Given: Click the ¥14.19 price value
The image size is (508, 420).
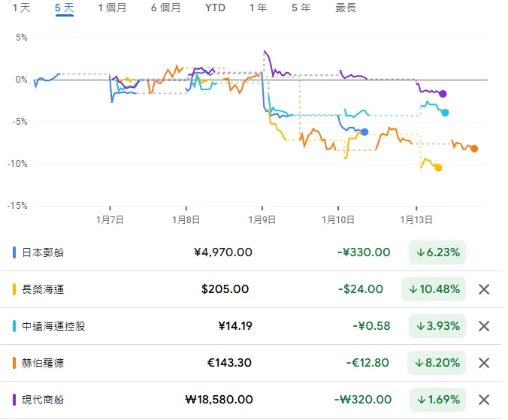Looking at the screenshot, I should point(235,326).
